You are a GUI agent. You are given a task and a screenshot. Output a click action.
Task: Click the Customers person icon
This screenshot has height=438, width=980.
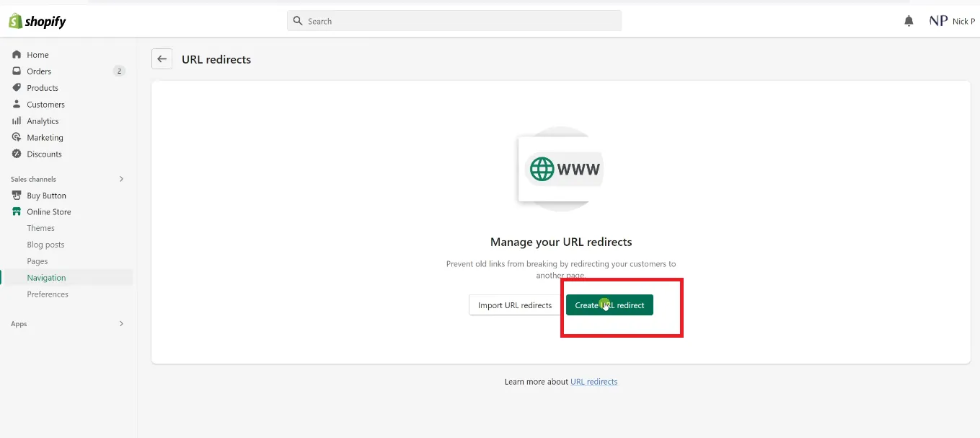(17, 105)
